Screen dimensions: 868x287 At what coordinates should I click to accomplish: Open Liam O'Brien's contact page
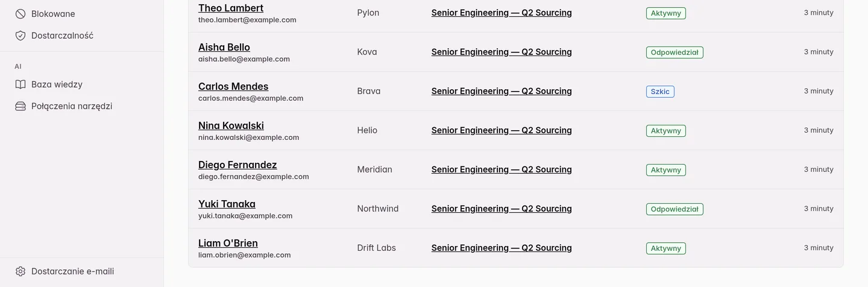(228, 243)
